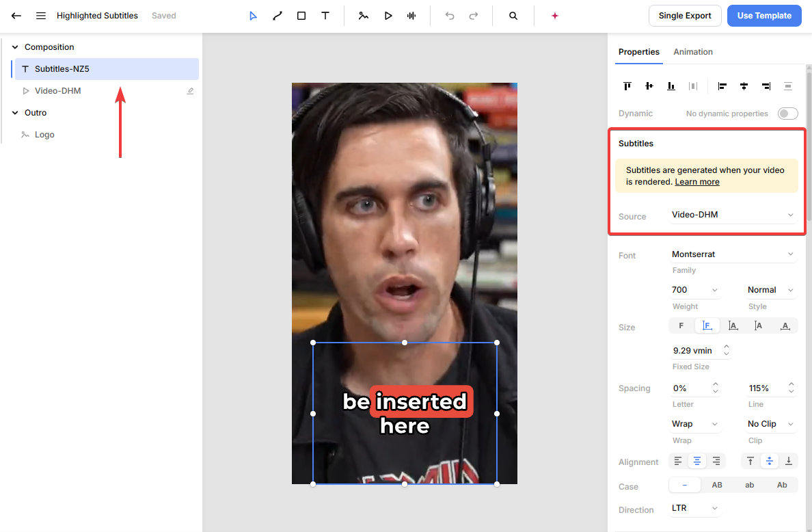Select the pointer selection tool
The image size is (812, 532).
(x=253, y=16)
